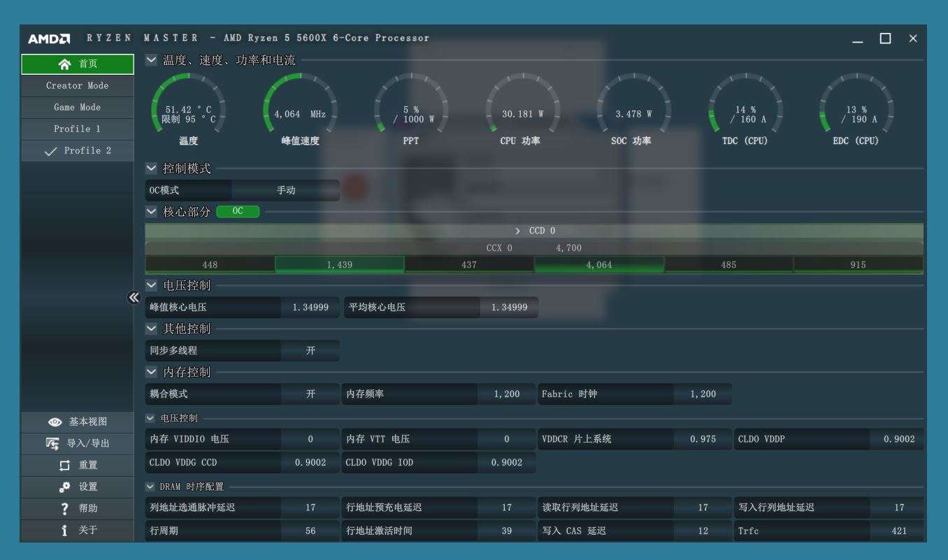Select the core bar showing 4,064
948x560 pixels.
[599, 265]
